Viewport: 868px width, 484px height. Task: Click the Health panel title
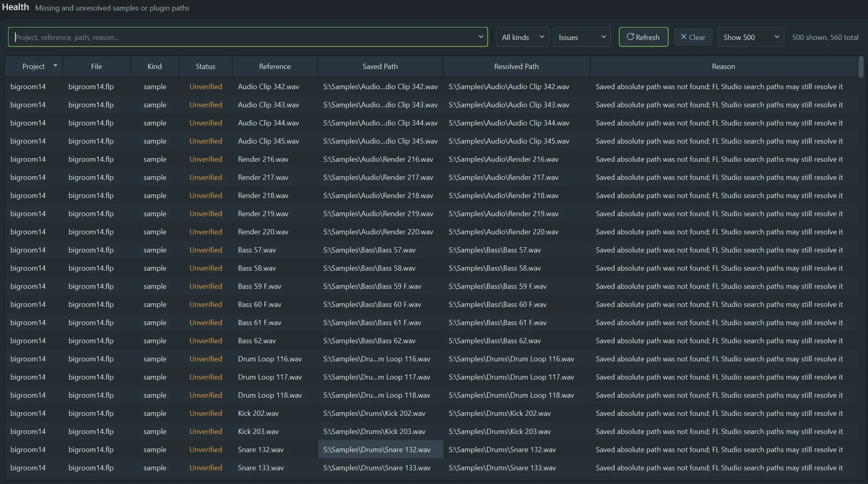coord(15,7)
